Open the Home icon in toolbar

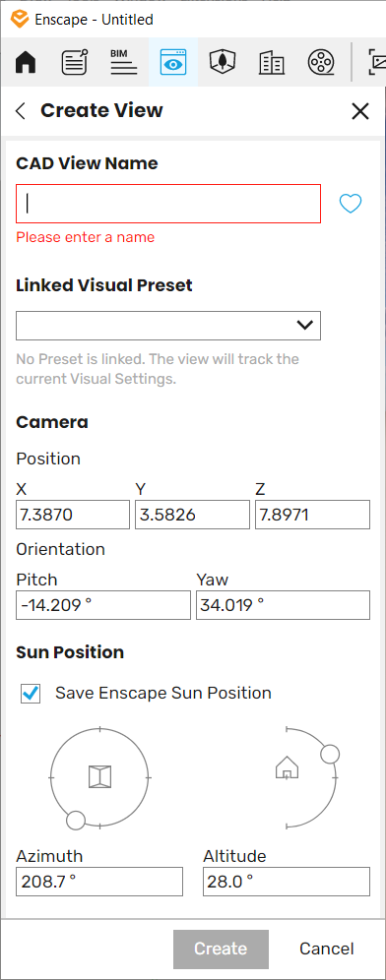26,63
